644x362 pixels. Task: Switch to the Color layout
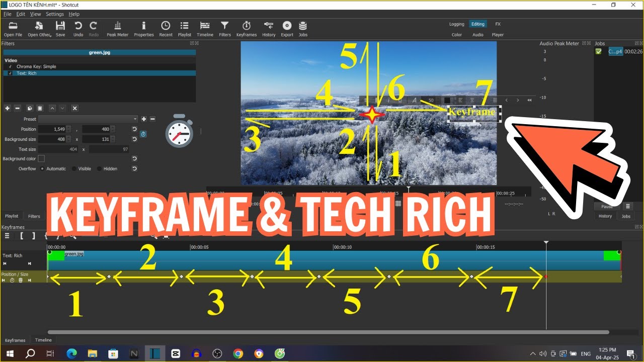[x=457, y=35]
